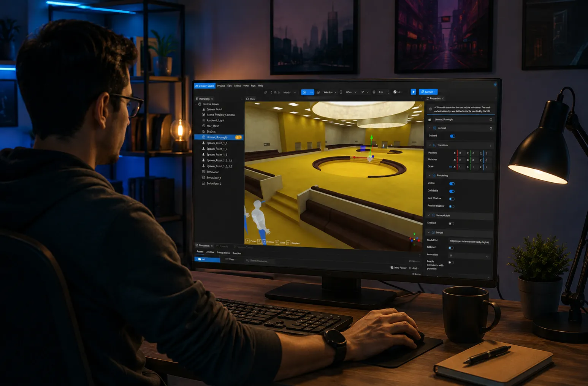
Task: Click the Spawn_Point_1_1 anchor icon
Action: 203,143
